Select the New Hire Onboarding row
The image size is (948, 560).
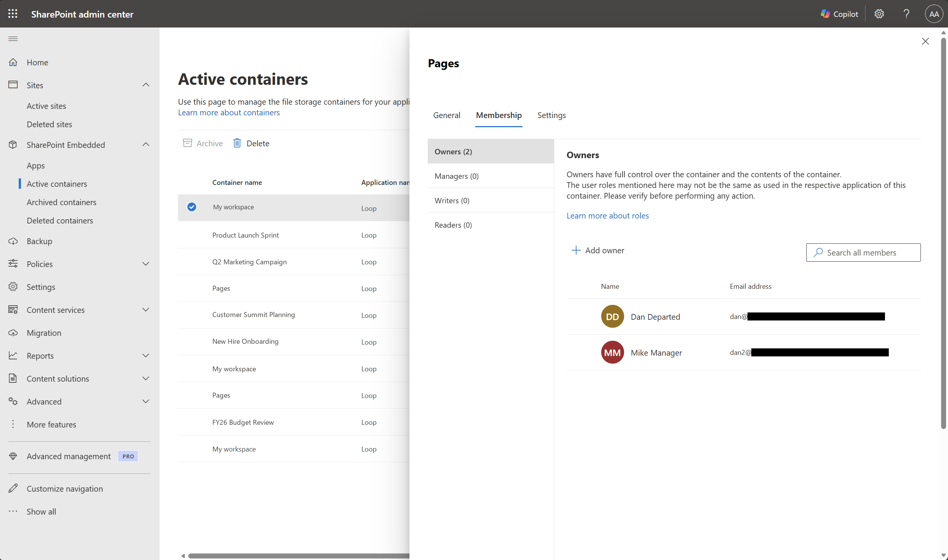[x=294, y=342]
